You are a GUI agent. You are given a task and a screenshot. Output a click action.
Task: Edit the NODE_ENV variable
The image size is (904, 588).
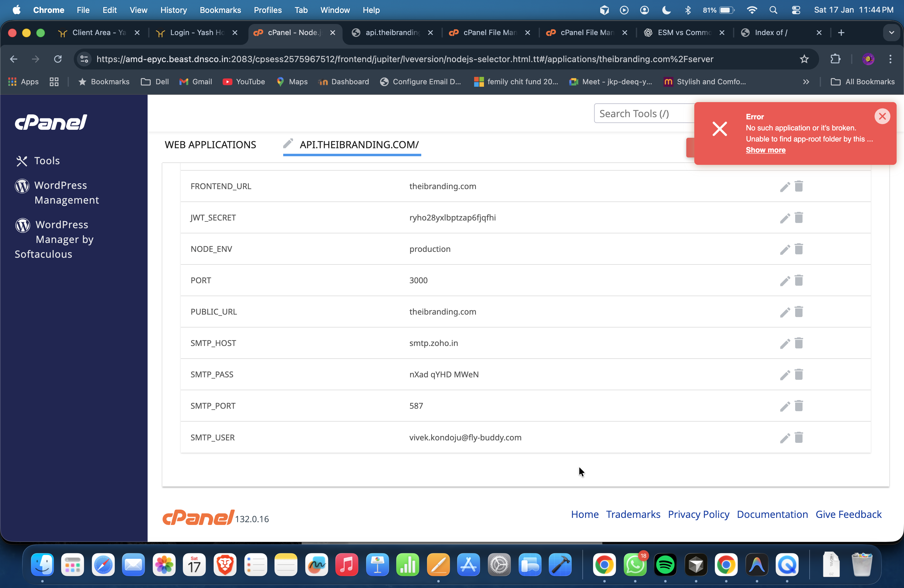pos(784,249)
